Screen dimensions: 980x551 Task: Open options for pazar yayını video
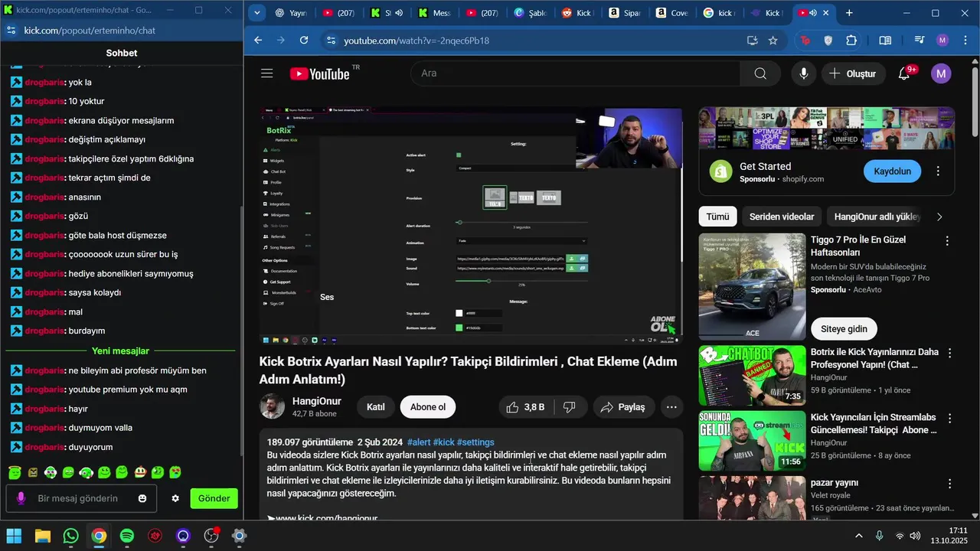coord(950,484)
